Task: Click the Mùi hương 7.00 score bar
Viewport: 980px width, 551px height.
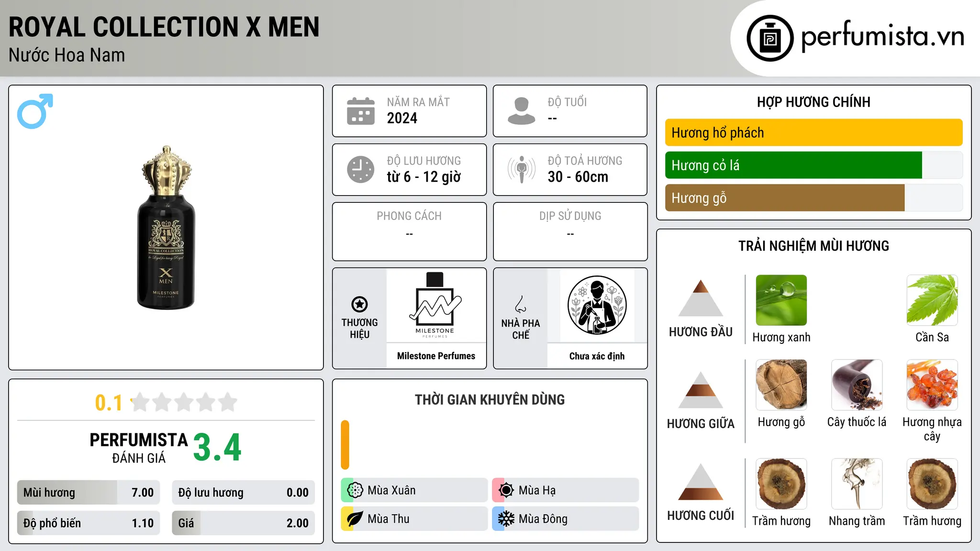Action: (x=89, y=492)
